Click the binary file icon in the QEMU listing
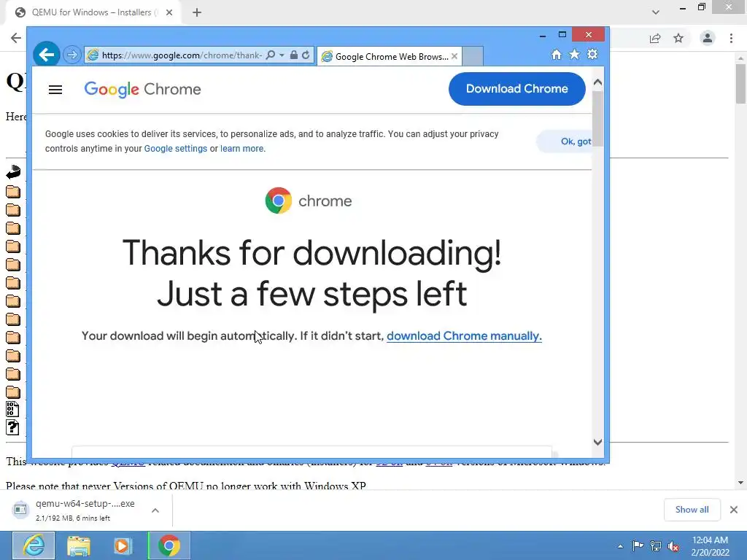747x560 pixels. (12, 410)
